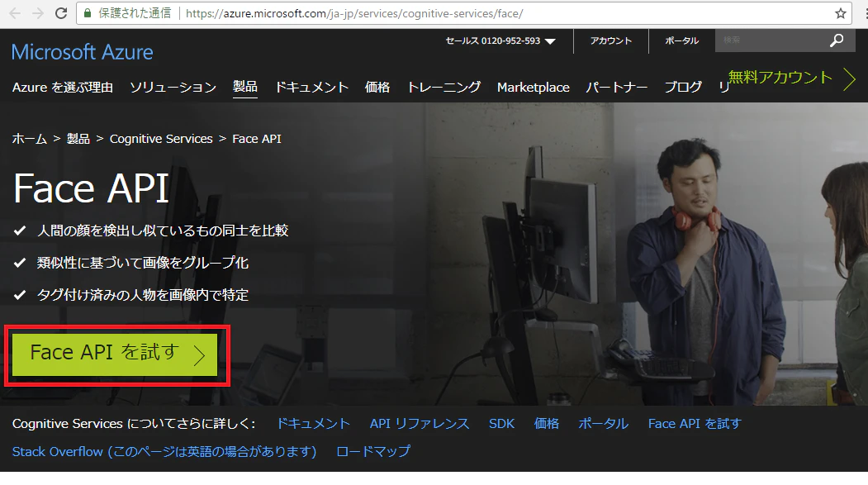
Task: Click the 製品 breadcrumb link
Action: pos(78,139)
